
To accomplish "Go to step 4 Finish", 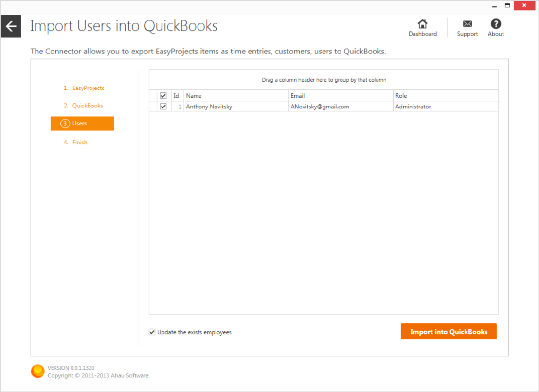I will (x=75, y=142).
